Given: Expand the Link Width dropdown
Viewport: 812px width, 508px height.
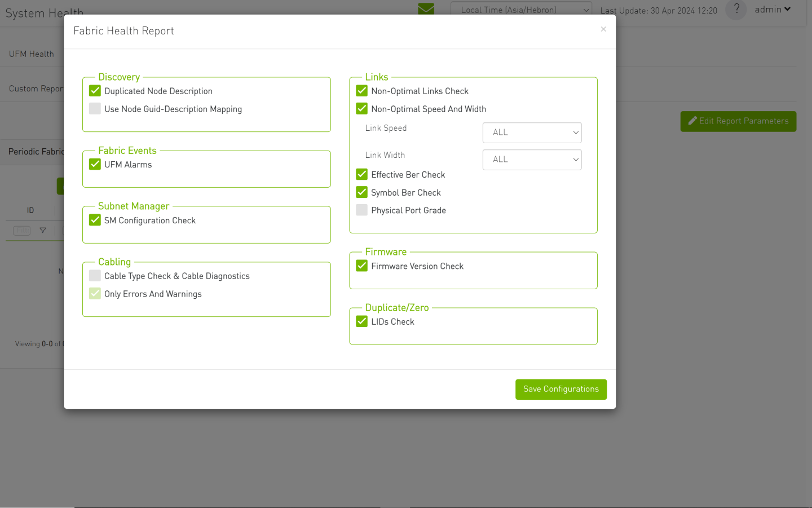Looking at the screenshot, I should click(x=532, y=160).
